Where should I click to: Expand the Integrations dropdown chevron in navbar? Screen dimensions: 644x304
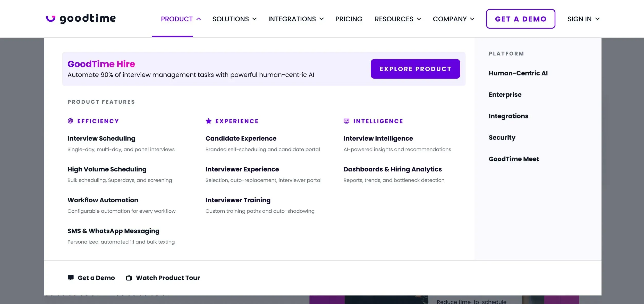[321, 19]
